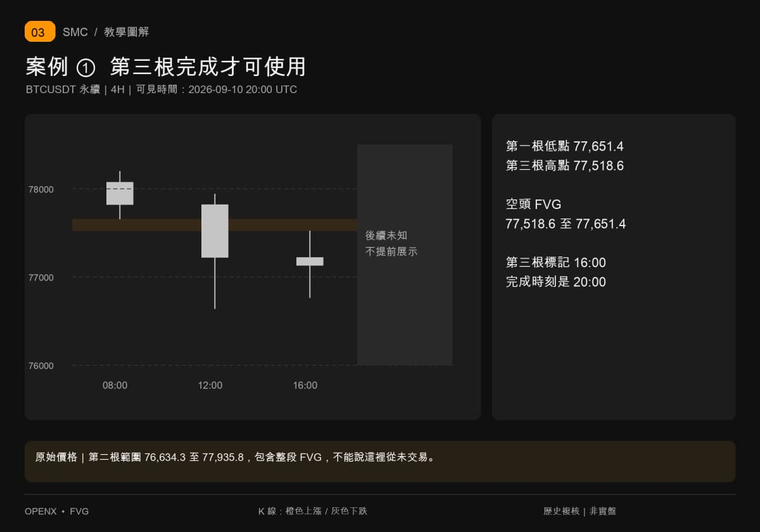Click the K 線：橙色上漲 / 灰色下跌 legend
This screenshot has height=532, width=760.
pyautogui.click(x=312, y=511)
